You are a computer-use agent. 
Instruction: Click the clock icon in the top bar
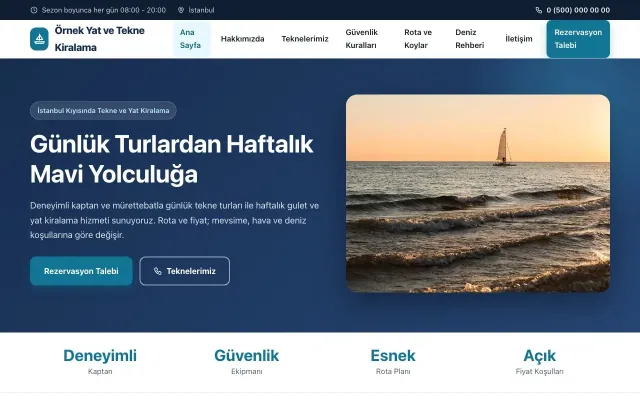(x=34, y=10)
